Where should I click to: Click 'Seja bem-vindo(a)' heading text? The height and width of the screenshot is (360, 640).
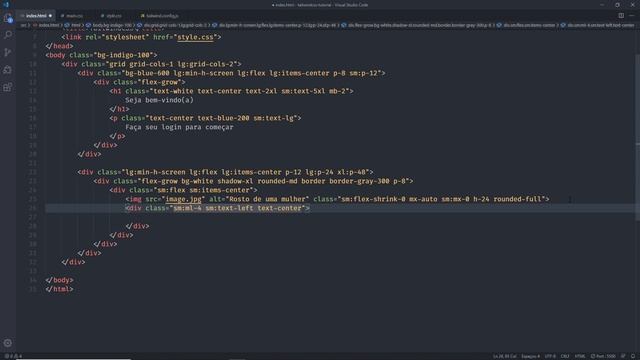159,100
